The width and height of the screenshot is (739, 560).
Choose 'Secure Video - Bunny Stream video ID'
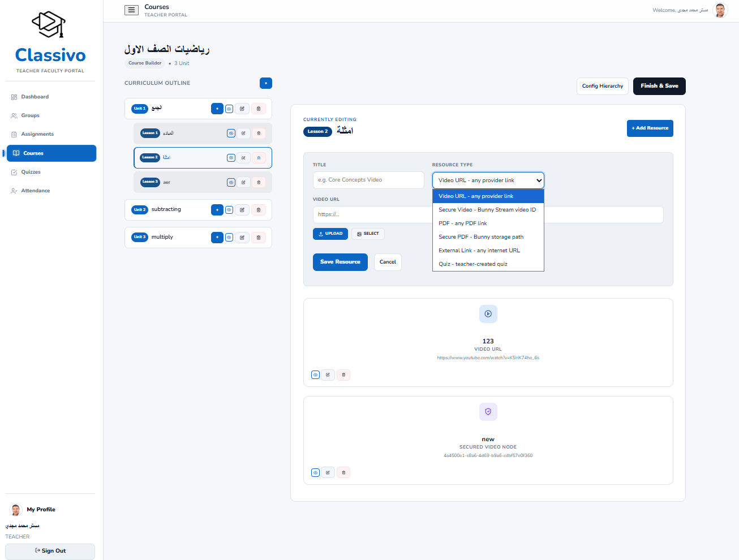coord(488,210)
